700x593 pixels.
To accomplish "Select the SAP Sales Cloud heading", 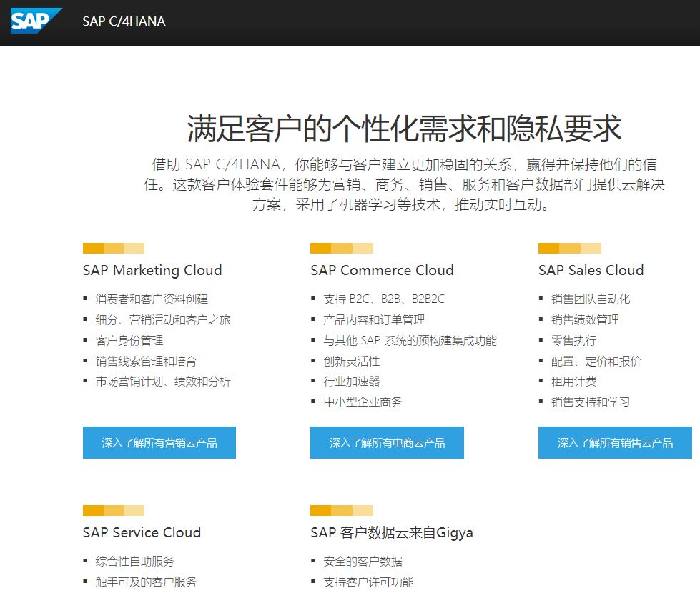I will click(x=591, y=270).
